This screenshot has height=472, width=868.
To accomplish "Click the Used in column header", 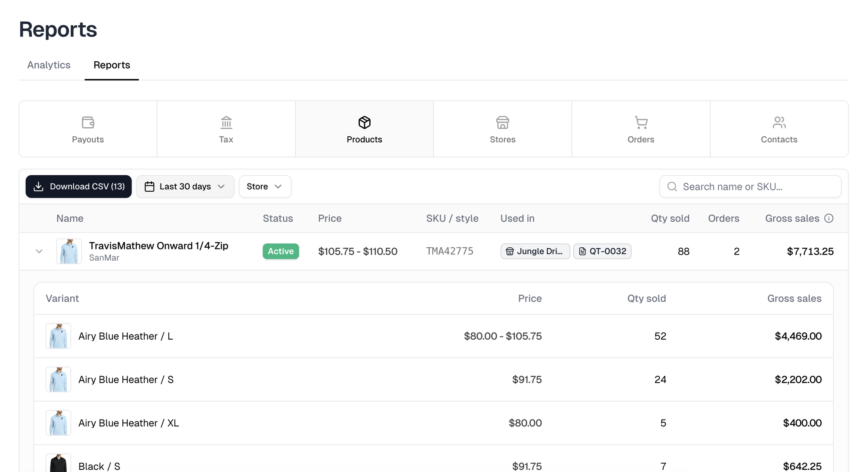I will 517,218.
